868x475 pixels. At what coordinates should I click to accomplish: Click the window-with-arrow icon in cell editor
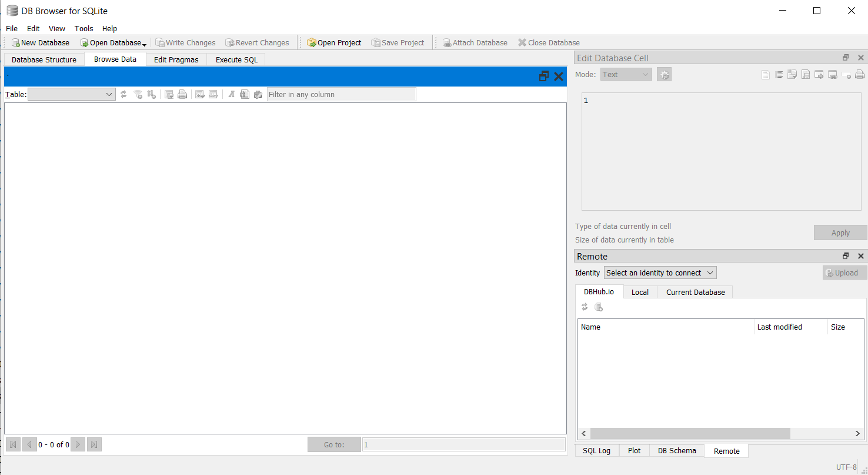[x=819, y=75]
